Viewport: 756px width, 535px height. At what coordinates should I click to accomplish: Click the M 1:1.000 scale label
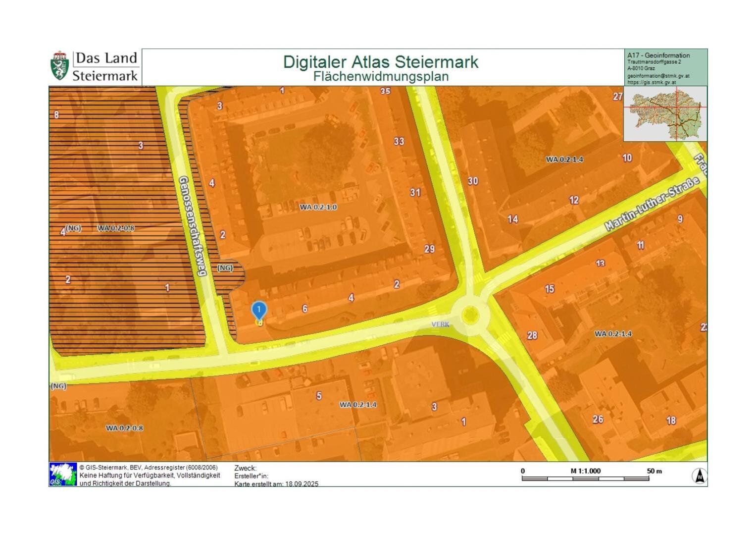coord(585,471)
